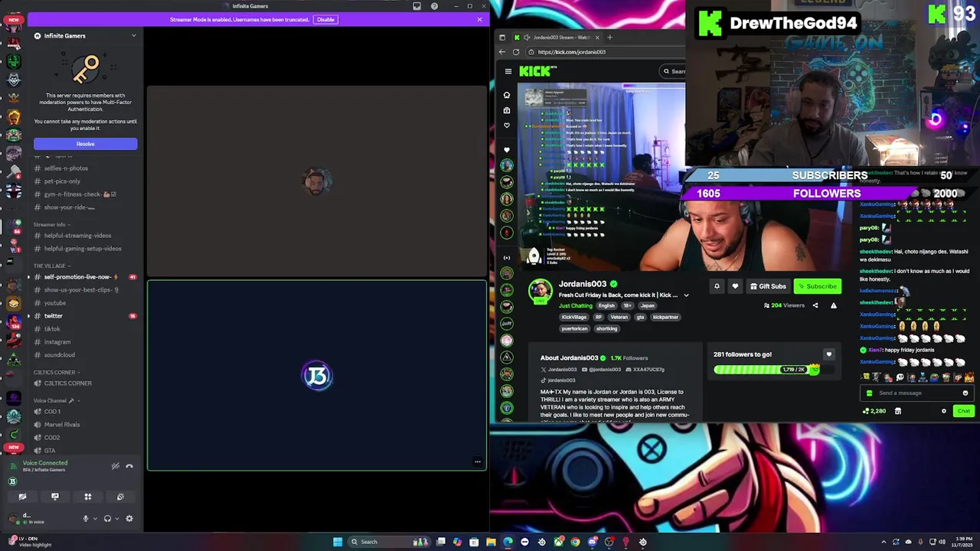This screenshot has width=980, height=551.
Task: Collapse THE VILLAGE category
Action: tap(51, 266)
